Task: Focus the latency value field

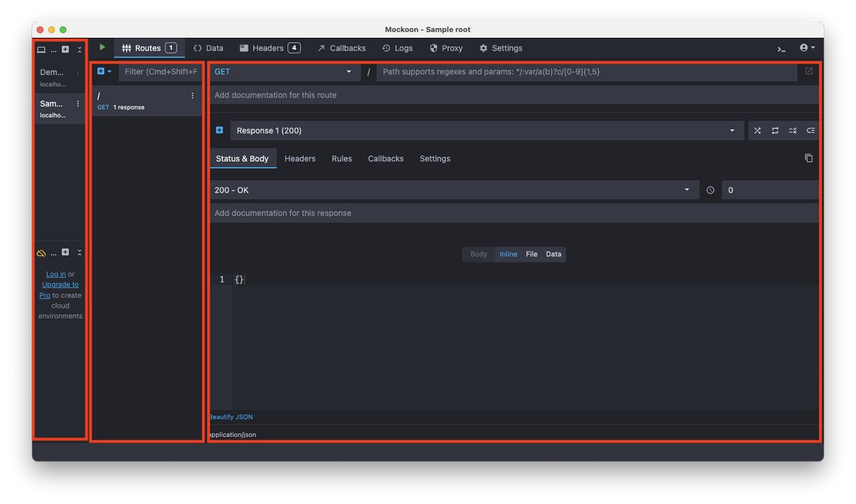Action: (770, 190)
